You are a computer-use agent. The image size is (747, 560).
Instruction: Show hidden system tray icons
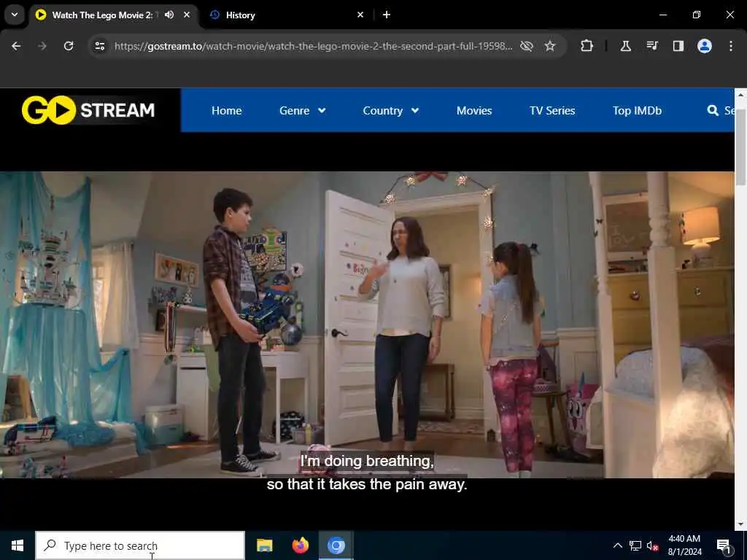tap(617, 545)
